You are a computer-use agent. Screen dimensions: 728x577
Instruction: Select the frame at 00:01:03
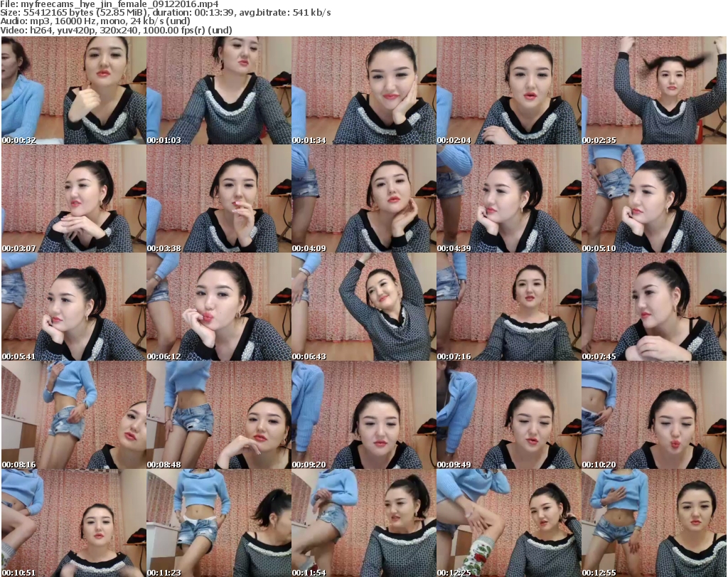point(218,90)
